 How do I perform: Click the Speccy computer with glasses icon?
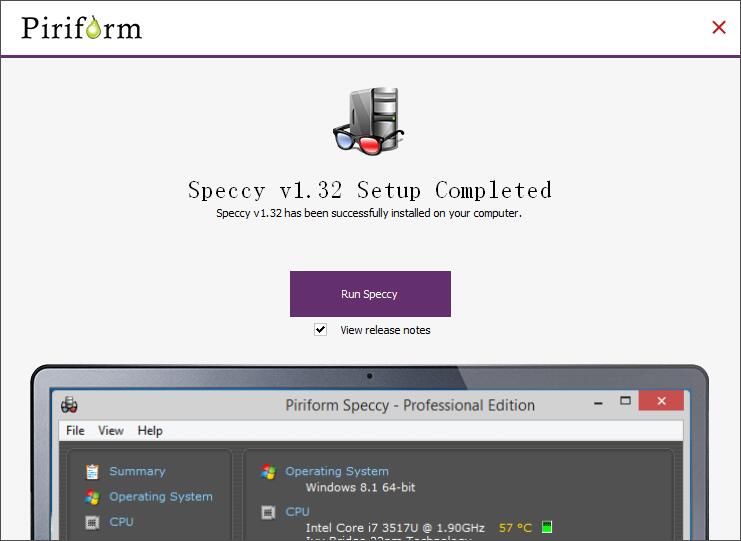click(x=368, y=122)
